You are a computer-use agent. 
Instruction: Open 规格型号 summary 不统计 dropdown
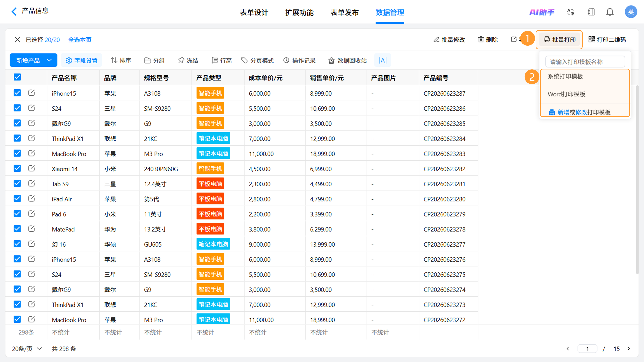tap(153, 332)
